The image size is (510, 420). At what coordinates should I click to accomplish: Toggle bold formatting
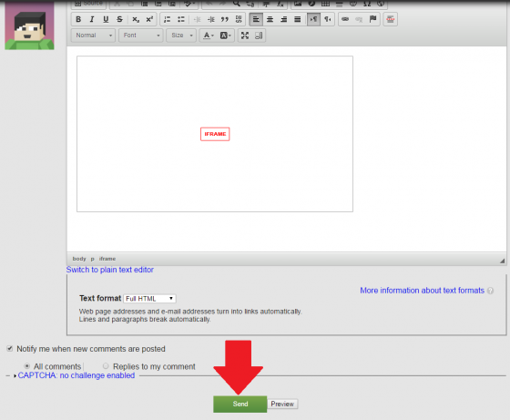78,19
